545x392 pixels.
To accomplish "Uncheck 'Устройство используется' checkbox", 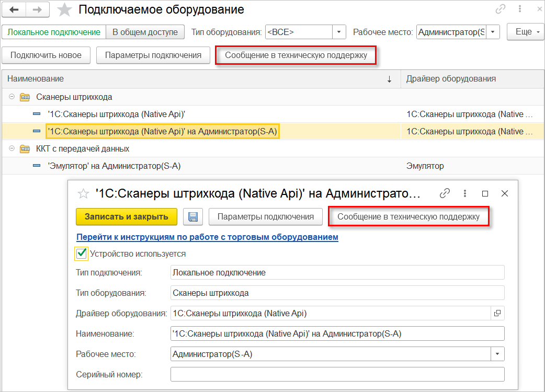I will [82, 253].
